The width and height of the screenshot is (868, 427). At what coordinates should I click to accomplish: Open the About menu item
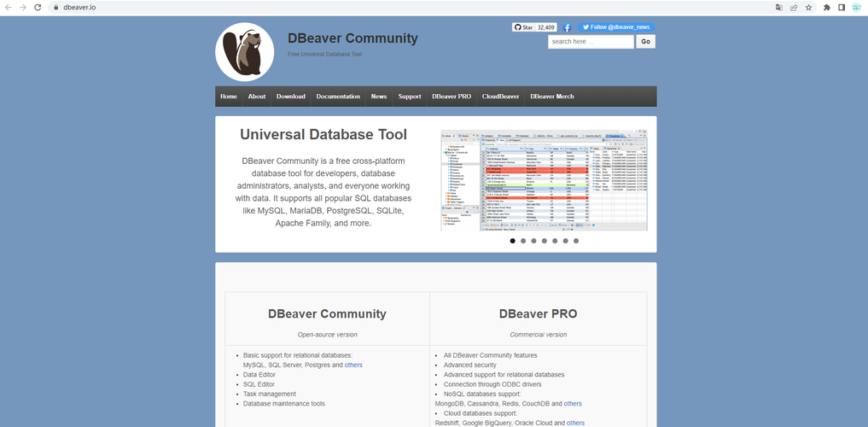(257, 97)
